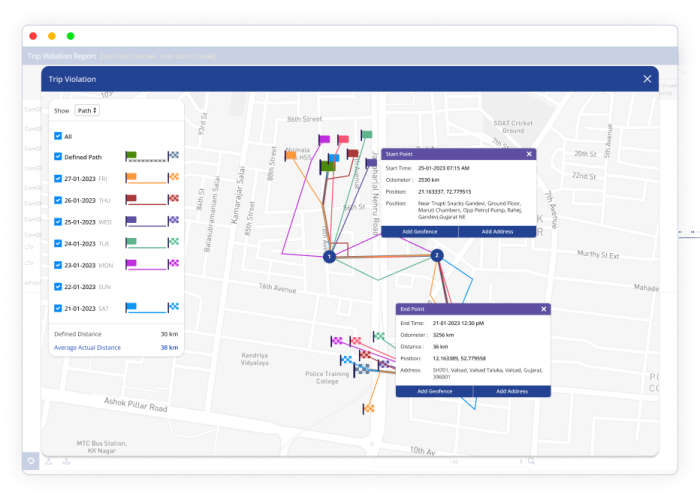Open the Show Path dropdown
The width and height of the screenshot is (700, 500).
pyautogui.click(x=87, y=111)
